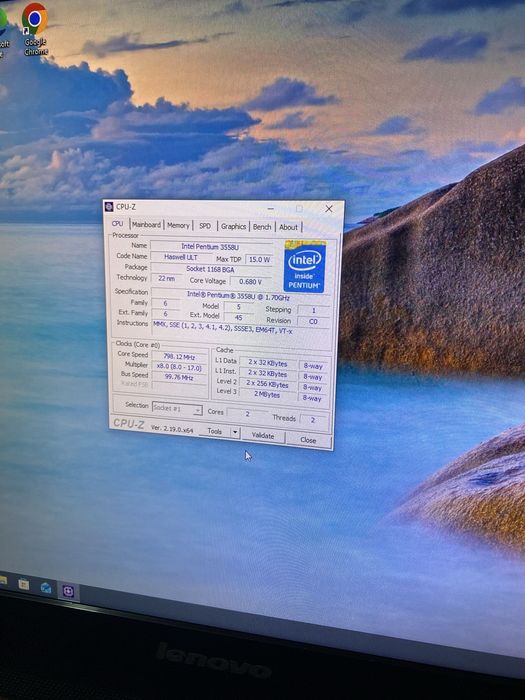Go to the Bench tab

(x=262, y=227)
